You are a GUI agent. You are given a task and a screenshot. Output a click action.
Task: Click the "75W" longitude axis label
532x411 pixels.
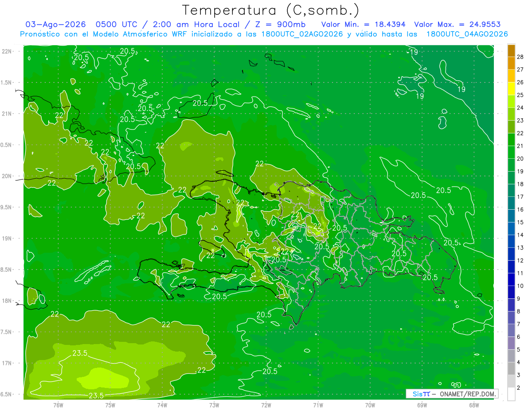pos(110,405)
